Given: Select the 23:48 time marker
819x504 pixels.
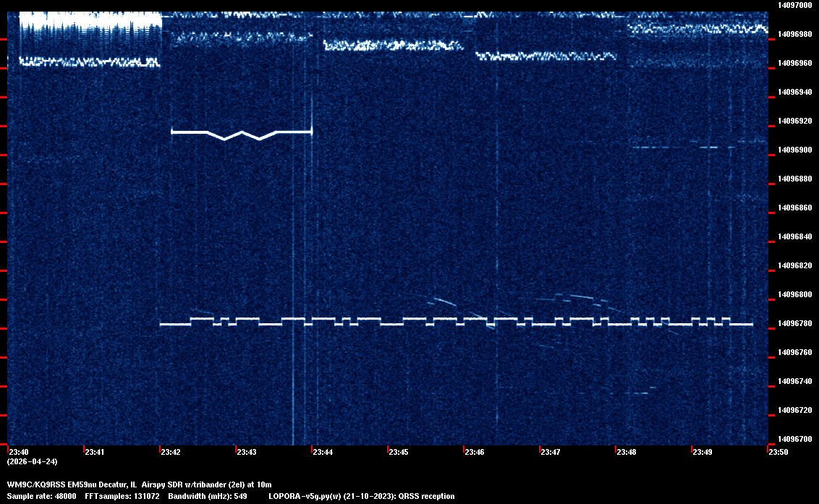Looking at the screenshot, I should click(x=626, y=452).
